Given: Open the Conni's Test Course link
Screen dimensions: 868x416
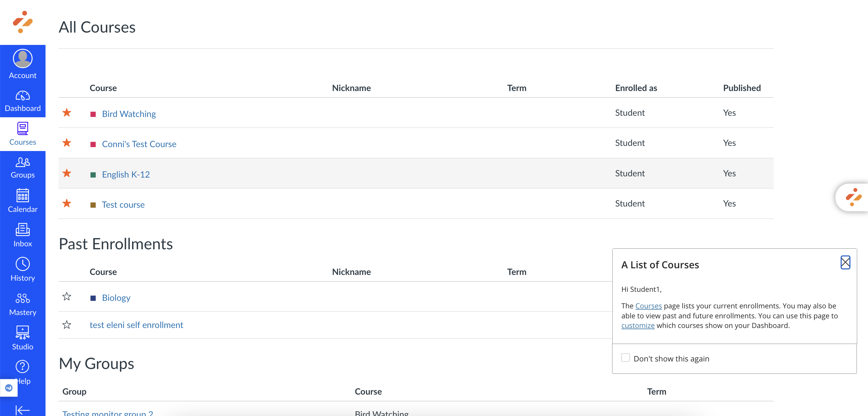Looking at the screenshot, I should (139, 144).
